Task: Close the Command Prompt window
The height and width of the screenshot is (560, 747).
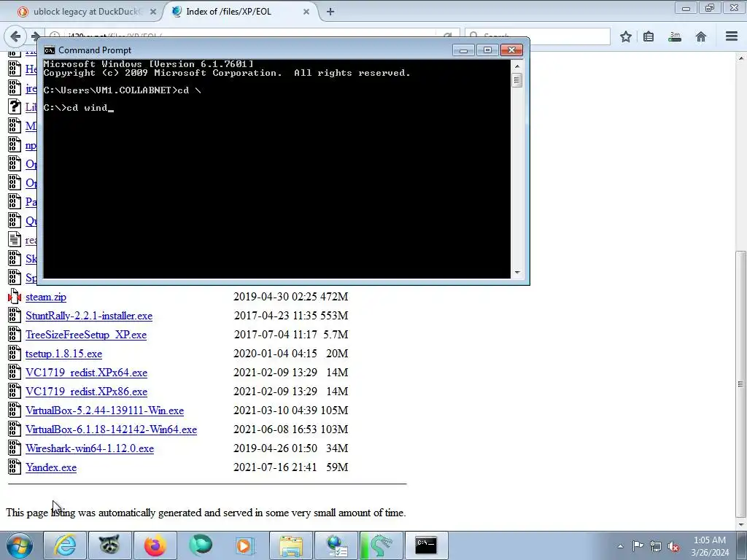Action: click(x=511, y=50)
